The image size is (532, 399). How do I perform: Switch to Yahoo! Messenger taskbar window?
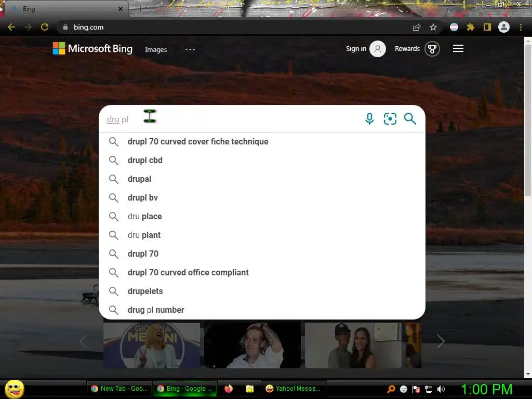pos(294,389)
